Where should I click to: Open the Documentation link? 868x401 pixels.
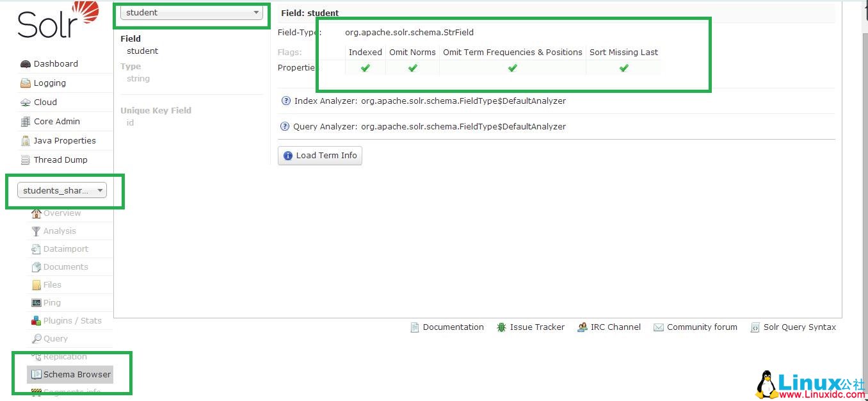pos(453,327)
